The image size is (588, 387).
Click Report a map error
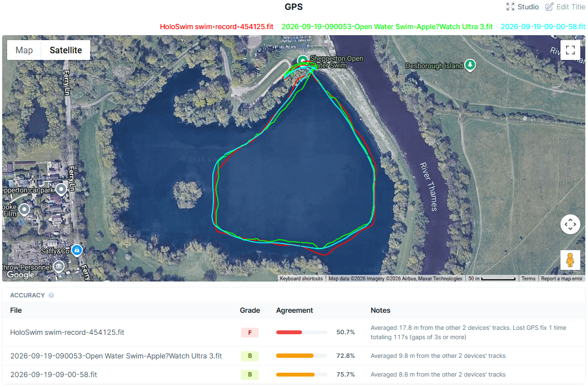562,279
